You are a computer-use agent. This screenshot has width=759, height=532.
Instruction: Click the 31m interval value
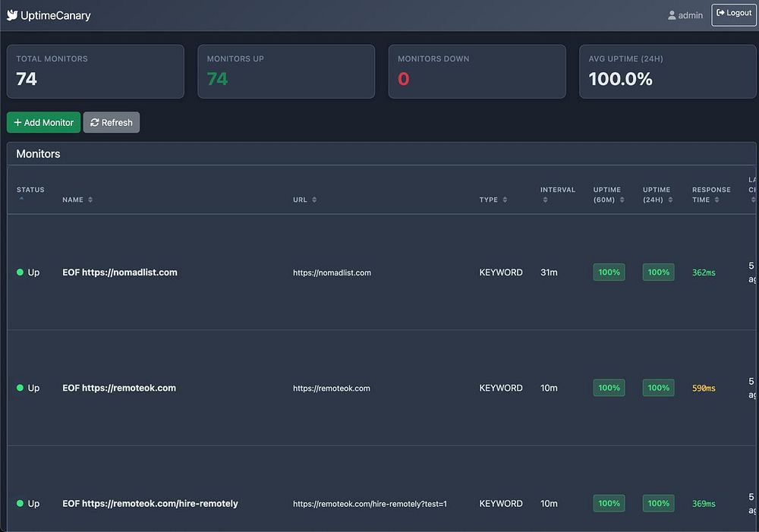coord(549,272)
